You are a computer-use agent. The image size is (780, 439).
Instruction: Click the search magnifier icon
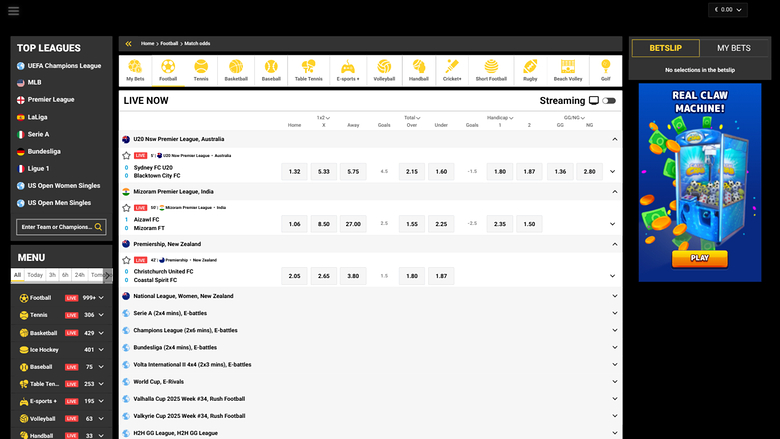[98, 227]
